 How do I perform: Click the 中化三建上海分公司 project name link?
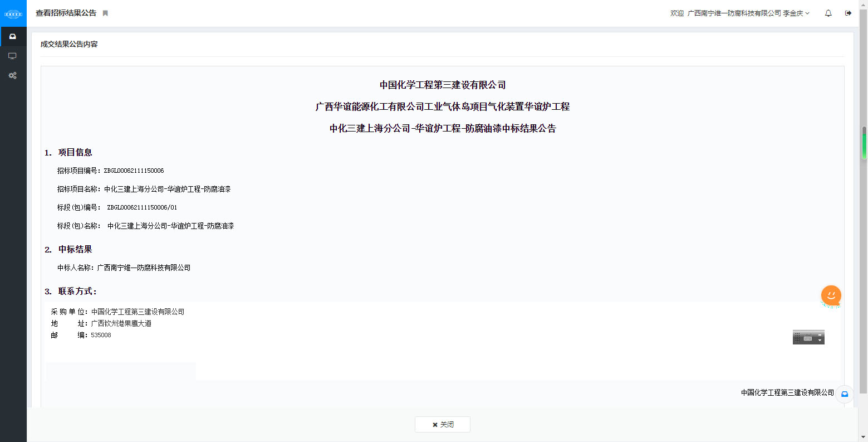(x=167, y=189)
